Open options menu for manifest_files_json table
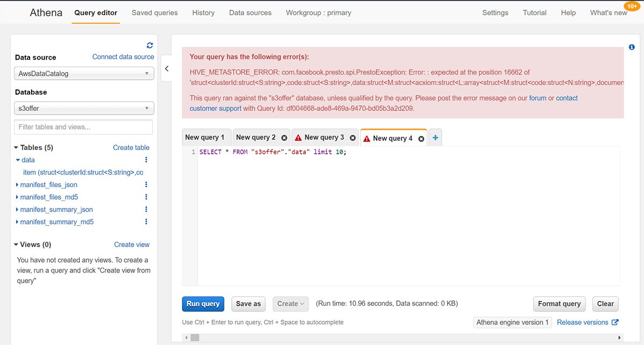The image size is (644, 345). point(146,185)
